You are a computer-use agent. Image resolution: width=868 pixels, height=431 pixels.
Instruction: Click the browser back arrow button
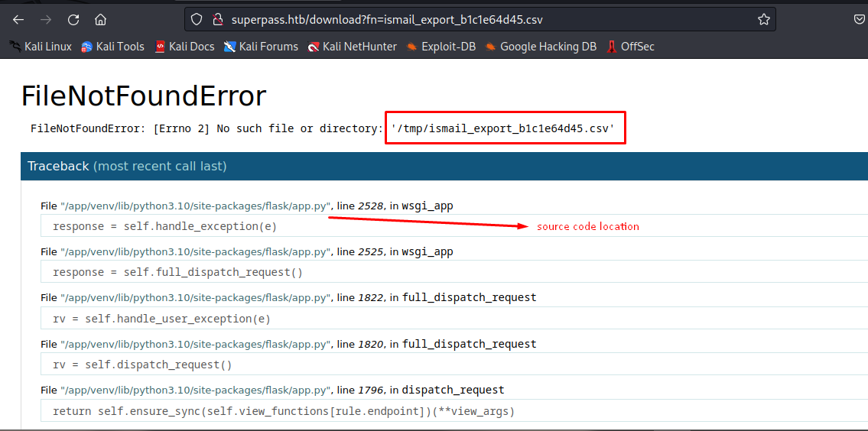[18, 19]
